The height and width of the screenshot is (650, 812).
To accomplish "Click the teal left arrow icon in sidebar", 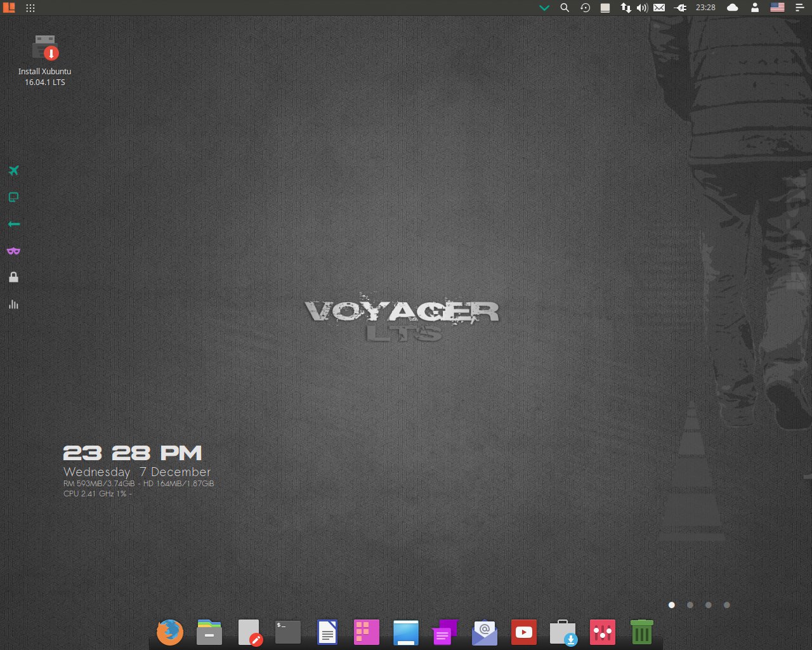I will point(13,224).
